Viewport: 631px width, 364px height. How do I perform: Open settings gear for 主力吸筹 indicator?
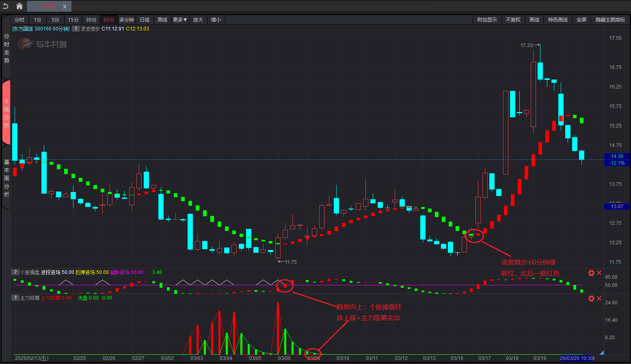591,299
